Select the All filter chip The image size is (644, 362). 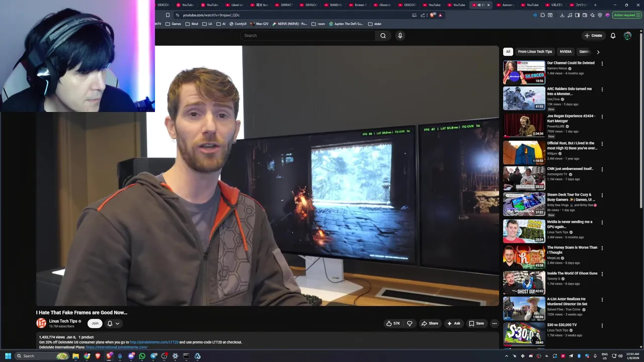(x=508, y=51)
